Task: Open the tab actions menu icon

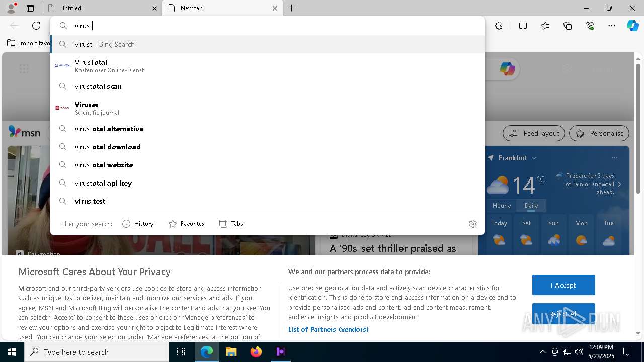Action: point(30,8)
